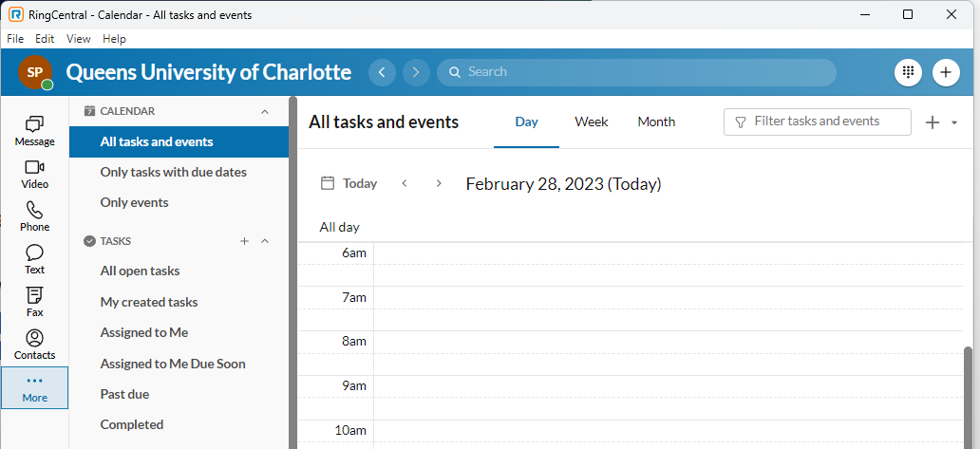Open the Edit menu

coord(45,39)
